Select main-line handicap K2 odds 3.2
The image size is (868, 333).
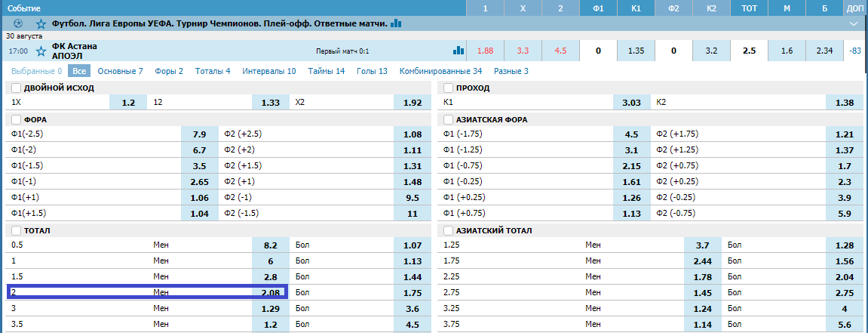point(711,51)
